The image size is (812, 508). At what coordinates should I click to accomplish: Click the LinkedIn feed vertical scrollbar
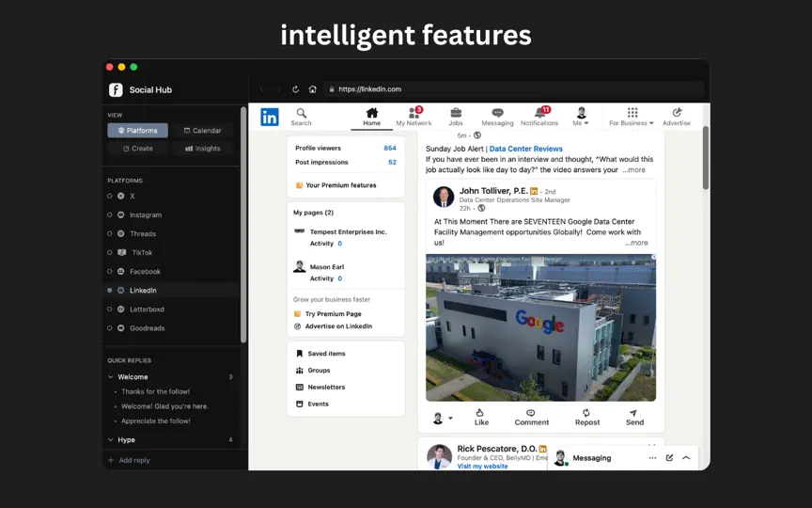pos(705,158)
